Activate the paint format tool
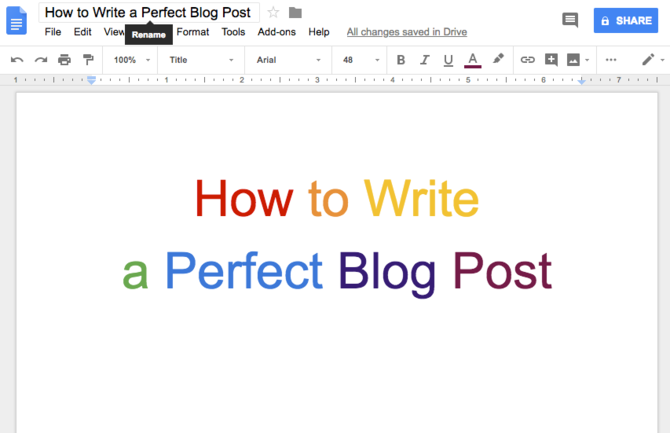The image size is (670, 433). [x=88, y=60]
